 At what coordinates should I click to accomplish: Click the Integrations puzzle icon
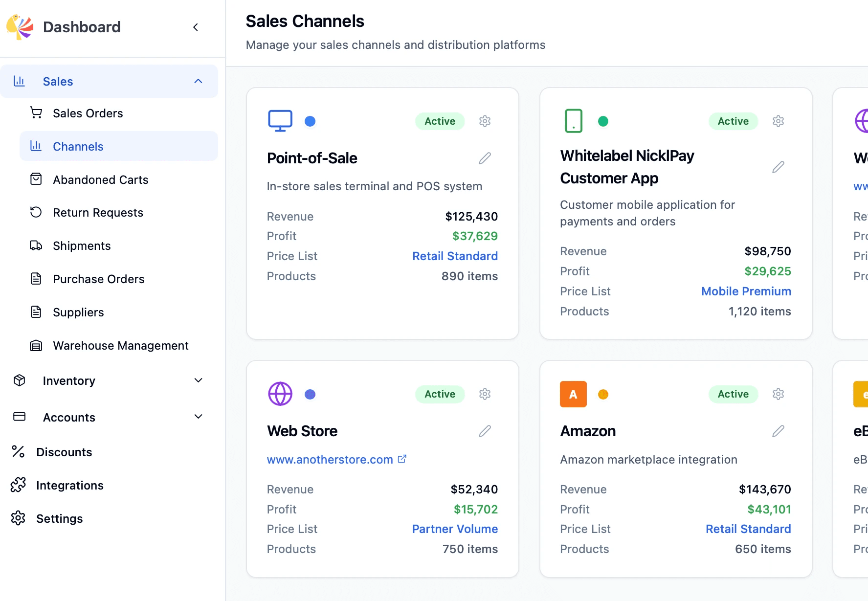tap(18, 485)
